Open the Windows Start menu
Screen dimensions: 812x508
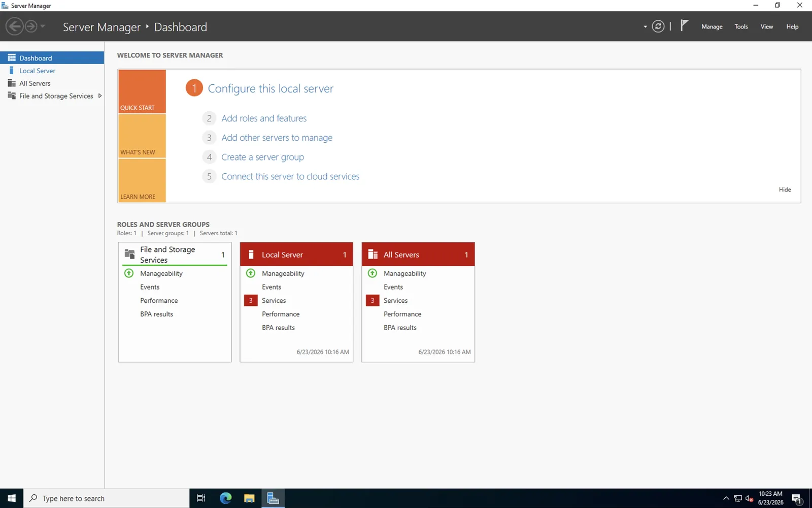click(12, 498)
